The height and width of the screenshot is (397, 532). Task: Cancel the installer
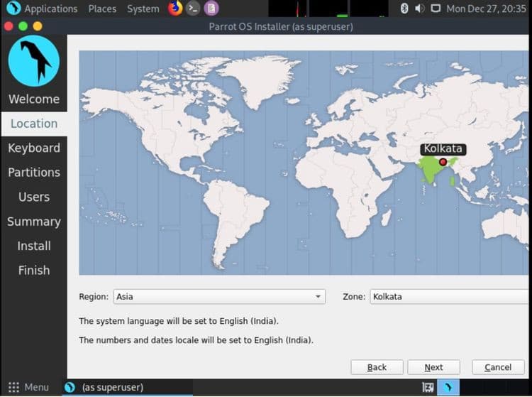498,367
